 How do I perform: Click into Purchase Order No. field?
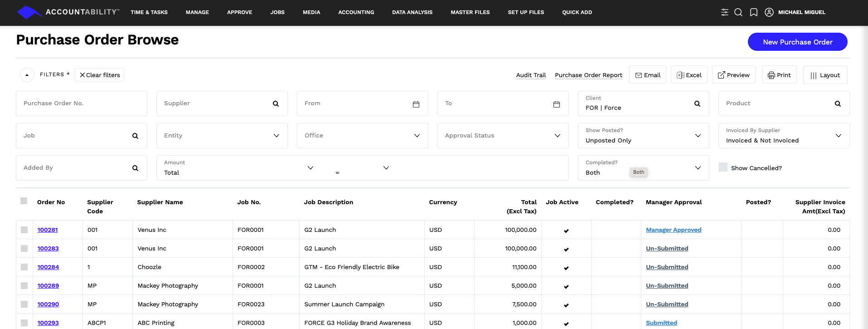coord(82,103)
